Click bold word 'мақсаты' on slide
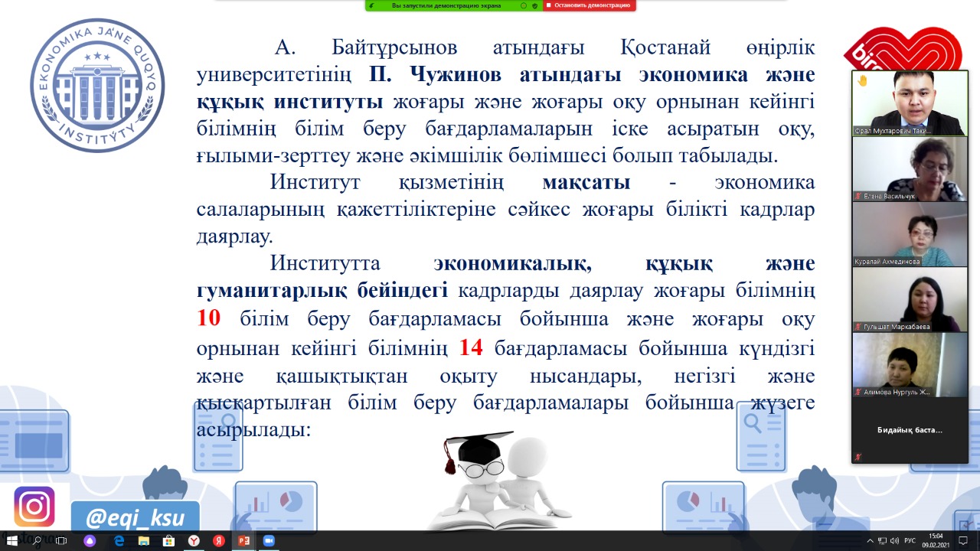 coord(586,183)
